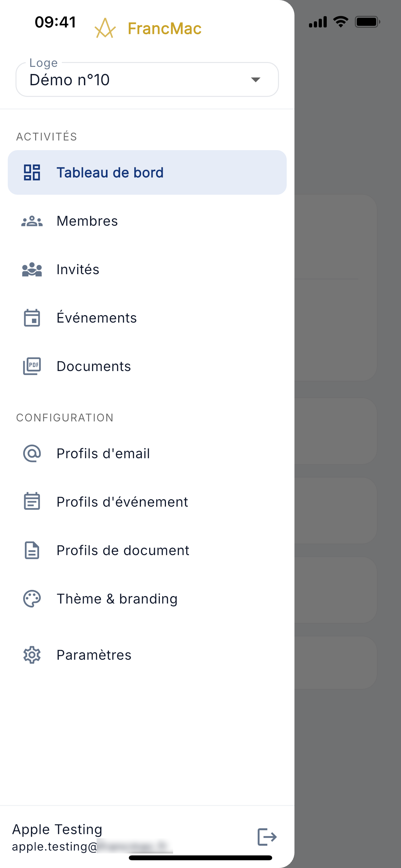This screenshot has width=401, height=868.
Task: Click the Profils de document file icon
Action: click(x=32, y=550)
